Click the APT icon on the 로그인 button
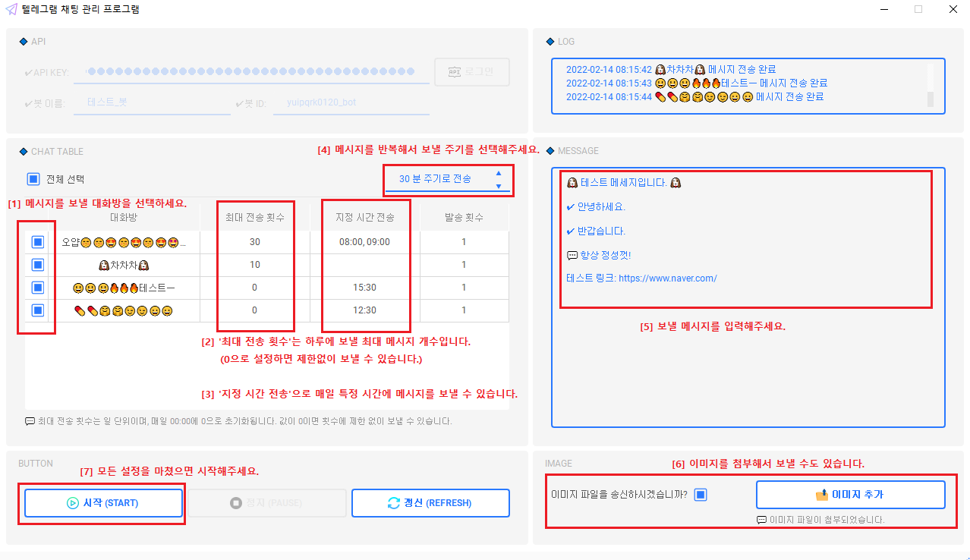970x560 pixels. (x=455, y=71)
